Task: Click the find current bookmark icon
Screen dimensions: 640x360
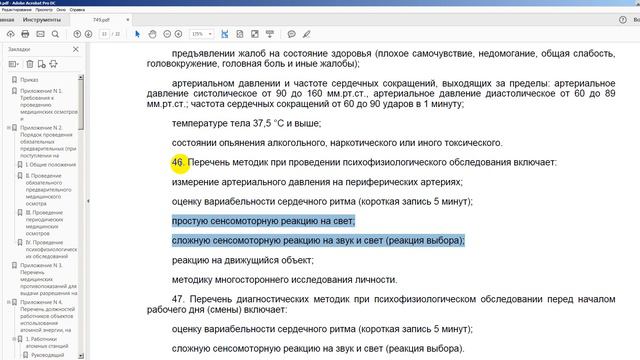Action: point(53,64)
